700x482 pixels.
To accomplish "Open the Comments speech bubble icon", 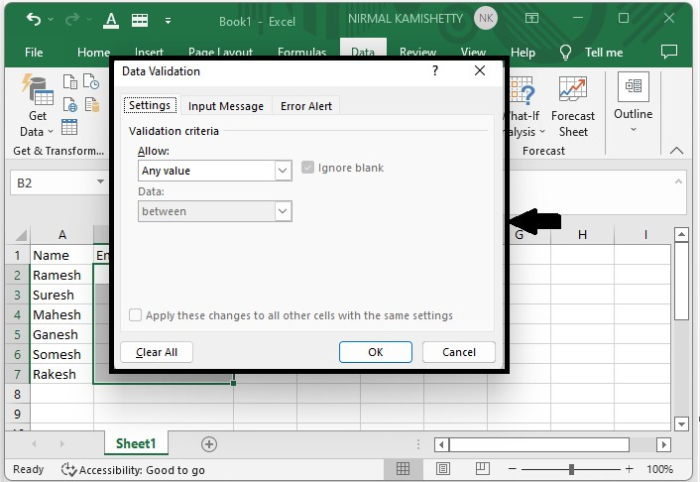I will coord(669,52).
